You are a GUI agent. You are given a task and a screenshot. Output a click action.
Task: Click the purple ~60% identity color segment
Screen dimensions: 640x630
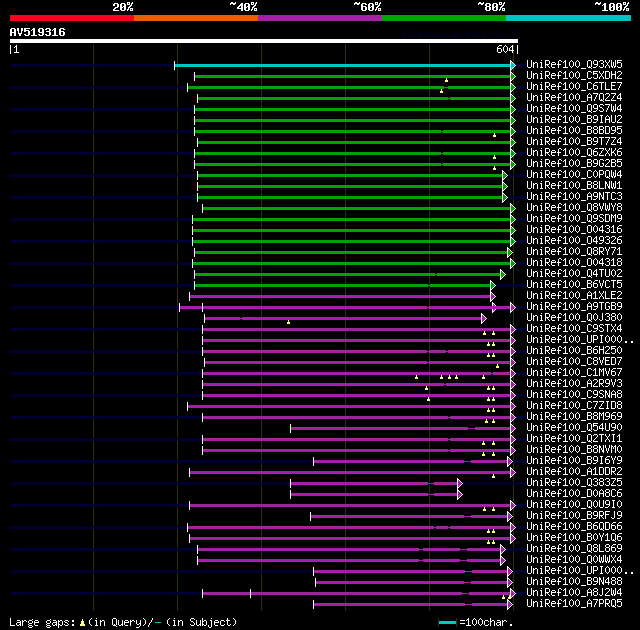pos(320,18)
